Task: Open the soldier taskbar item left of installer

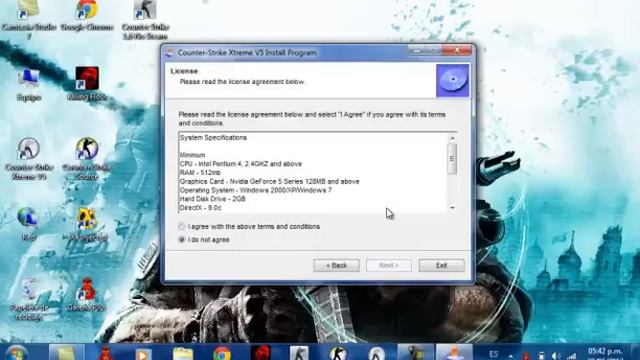Action: 415,353
